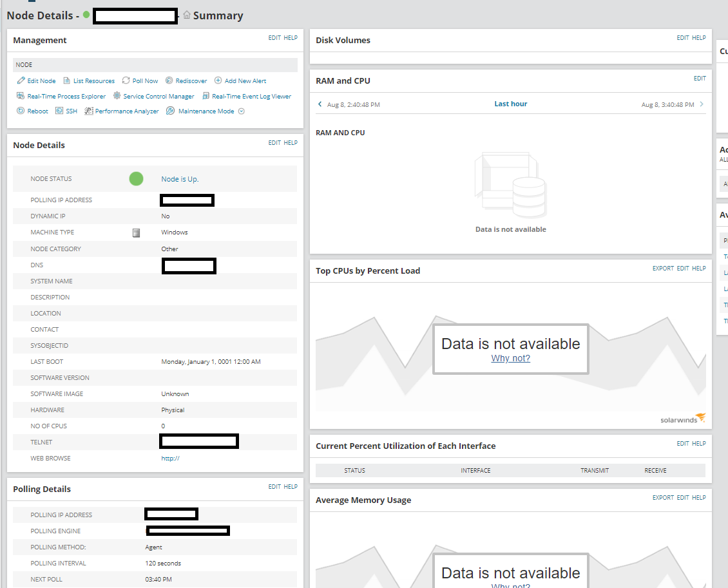728x588 pixels.
Task: Click EDIT in Disk Volumes panel
Action: click(x=683, y=37)
